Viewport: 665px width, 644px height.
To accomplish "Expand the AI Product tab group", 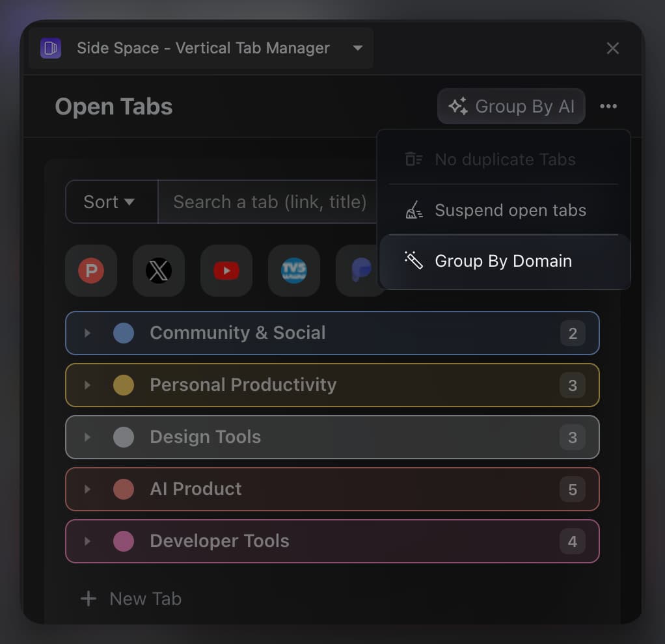I will pos(88,489).
